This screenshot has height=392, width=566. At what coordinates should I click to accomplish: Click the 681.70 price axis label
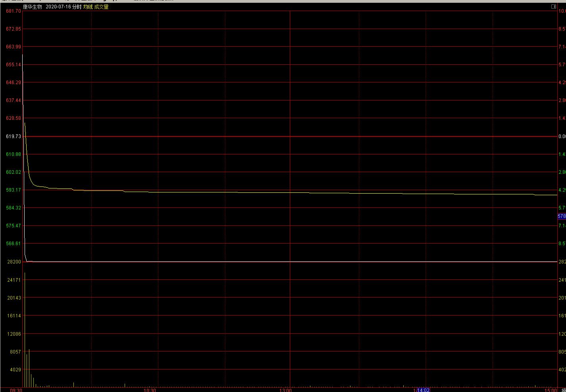(13, 11)
